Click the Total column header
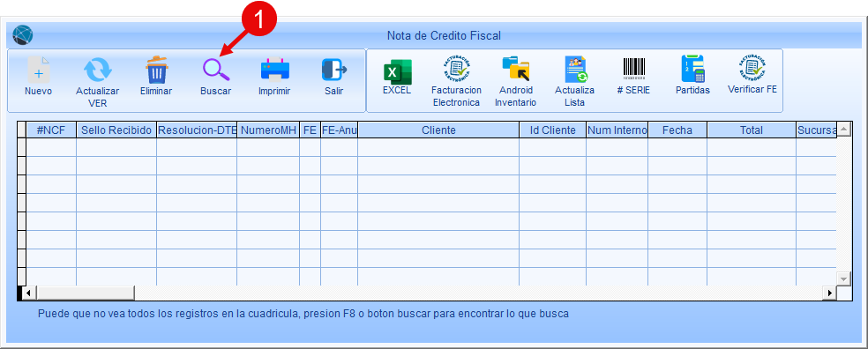868x349 pixels. point(752,130)
